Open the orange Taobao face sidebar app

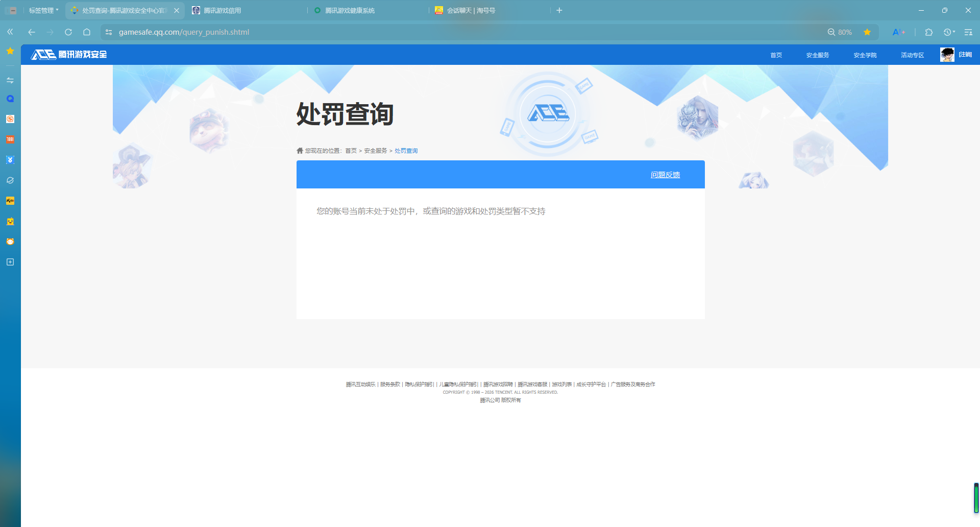point(10,242)
